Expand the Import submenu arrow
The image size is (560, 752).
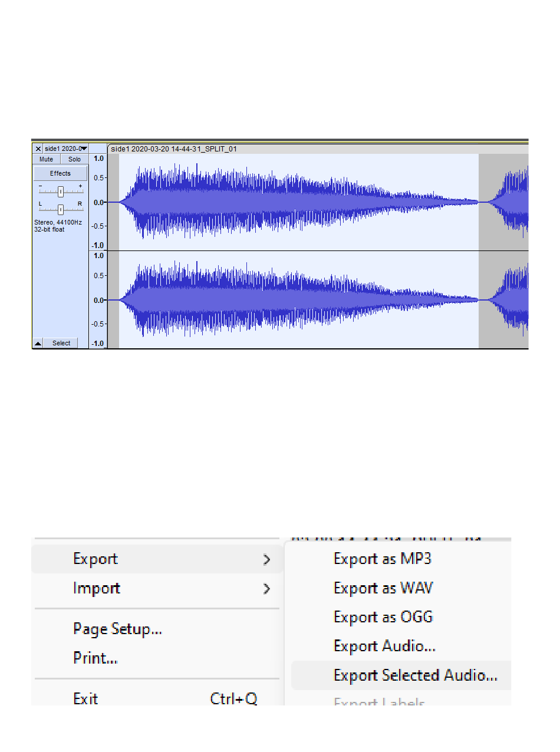[x=266, y=589]
